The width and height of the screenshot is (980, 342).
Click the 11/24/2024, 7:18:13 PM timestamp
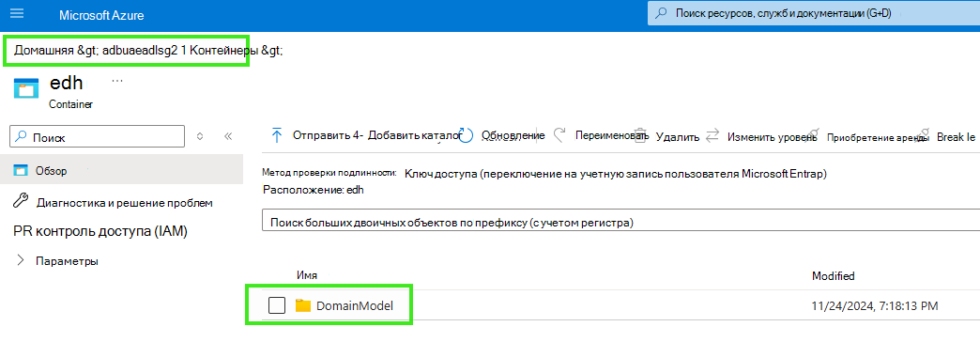874,305
